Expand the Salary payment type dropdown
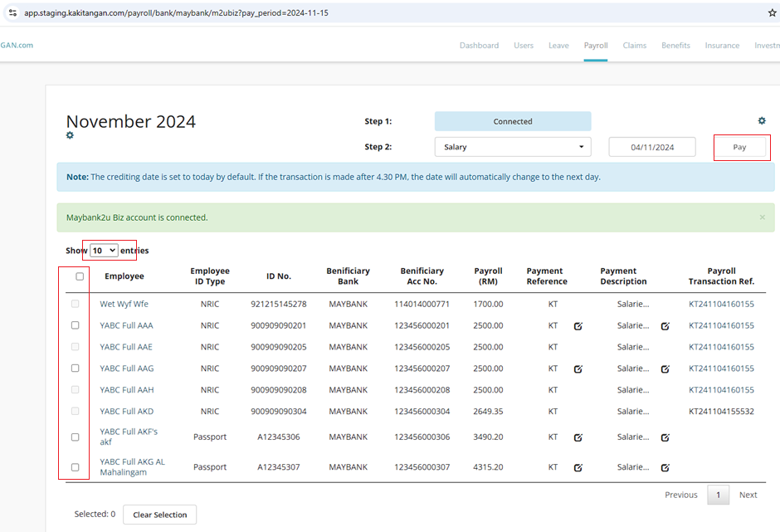The image size is (780, 532). click(x=512, y=147)
